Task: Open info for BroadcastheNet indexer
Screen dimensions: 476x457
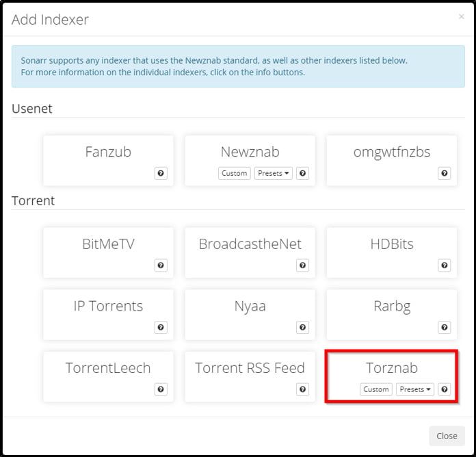Action: pyautogui.click(x=302, y=265)
